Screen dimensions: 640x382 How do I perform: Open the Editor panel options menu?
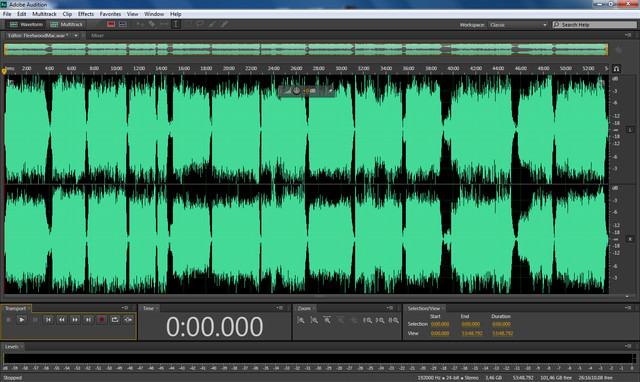point(628,36)
